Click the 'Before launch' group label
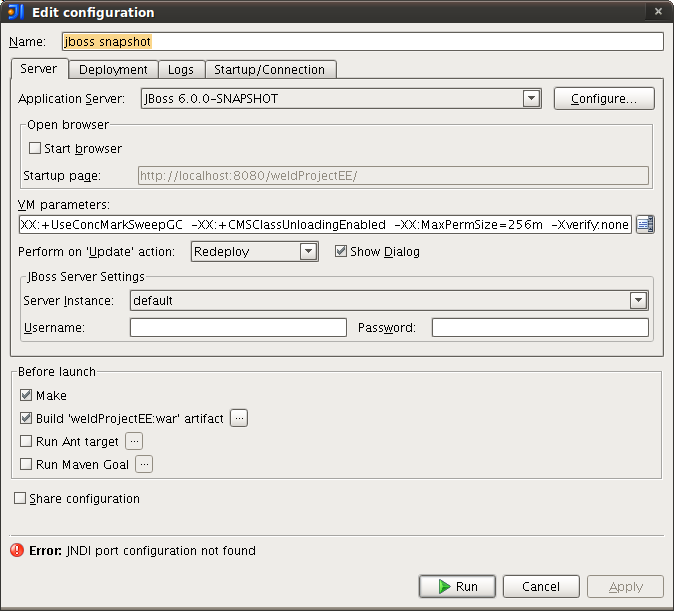The image size is (674, 611). (57, 372)
